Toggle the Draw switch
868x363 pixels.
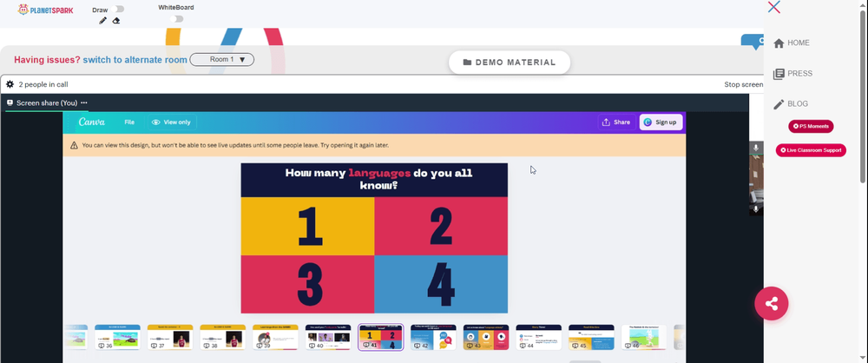point(117,9)
